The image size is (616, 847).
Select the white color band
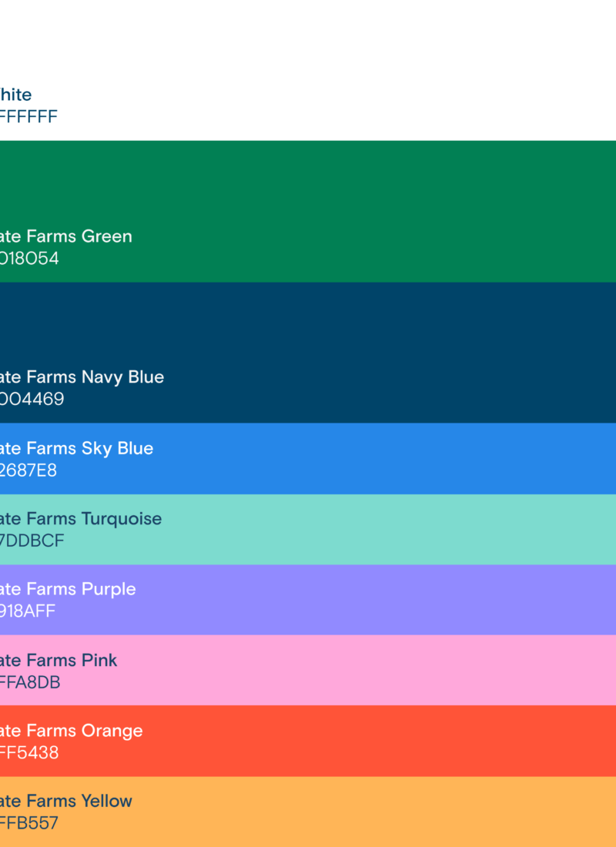point(308,70)
